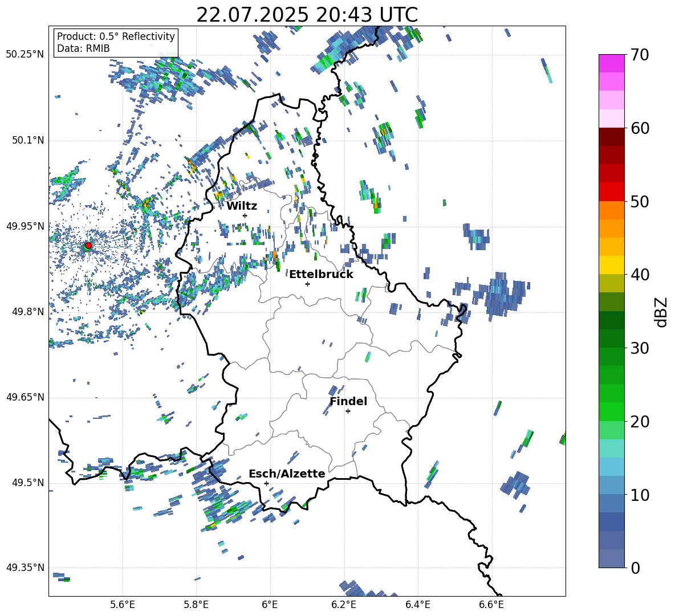Click the 50.1°N latitude label
This screenshot has height=616, width=675.
click(28, 141)
